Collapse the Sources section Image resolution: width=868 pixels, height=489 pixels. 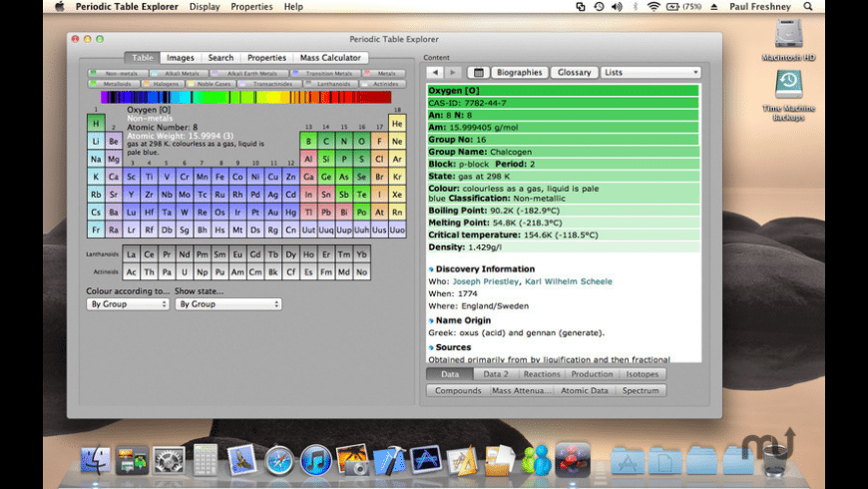[x=431, y=347]
